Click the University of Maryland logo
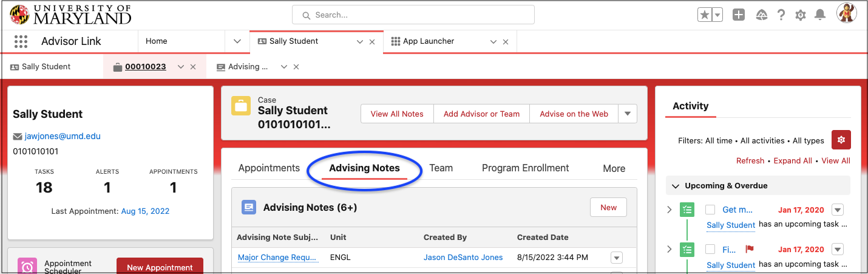The height and width of the screenshot is (274, 868). coord(71,15)
